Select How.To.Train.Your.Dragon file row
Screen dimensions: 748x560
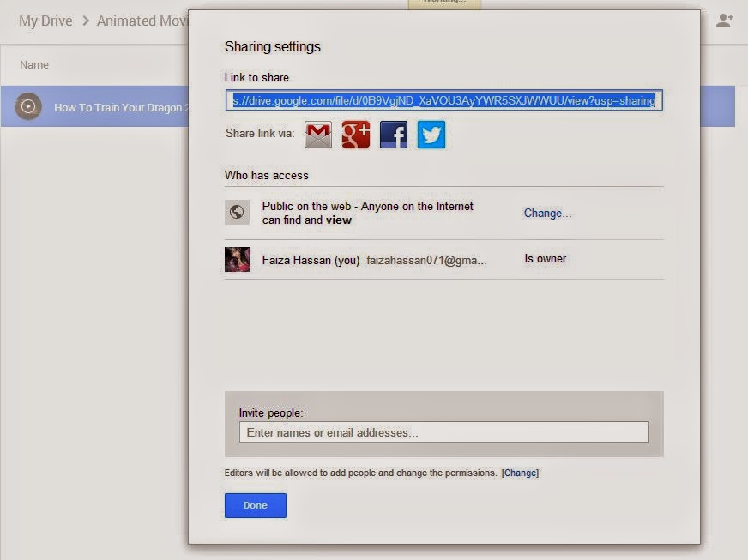[x=94, y=106]
